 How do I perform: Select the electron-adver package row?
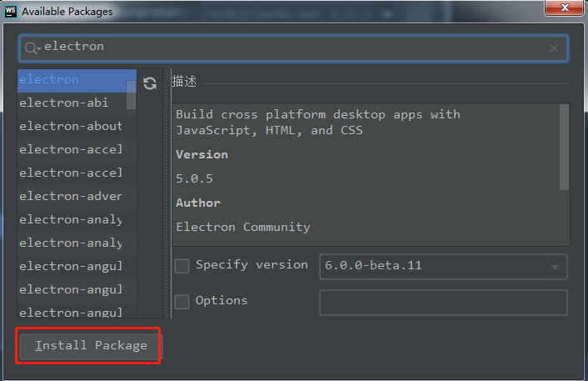(77, 196)
